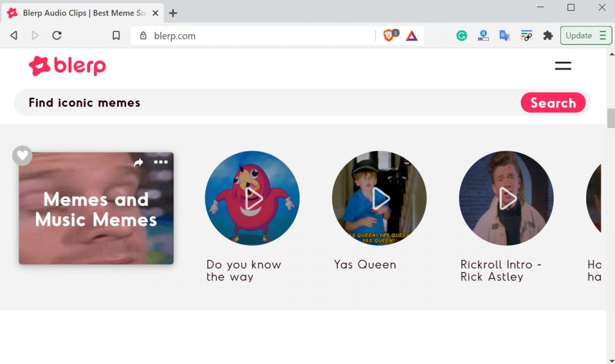Screen dimensions: 615x364
Task: Click the page vertical scrollbar thumb
Action: click(611, 118)
